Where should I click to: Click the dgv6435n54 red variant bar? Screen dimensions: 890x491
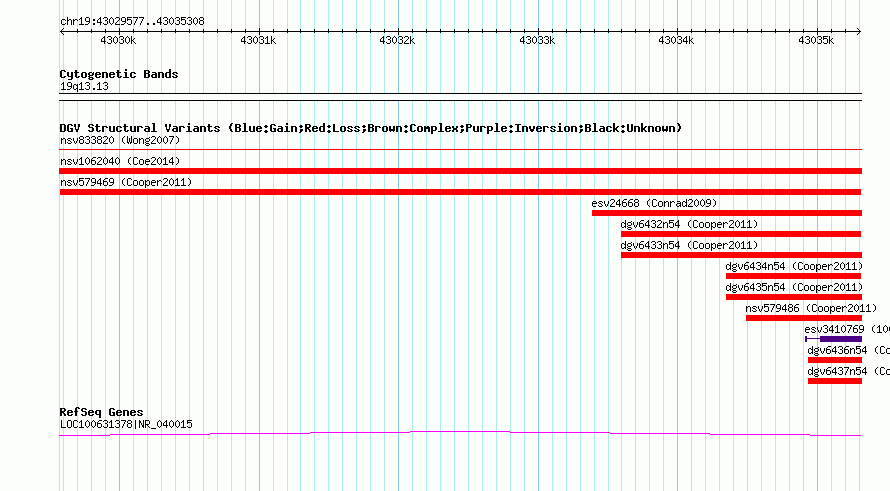(794, 297)
